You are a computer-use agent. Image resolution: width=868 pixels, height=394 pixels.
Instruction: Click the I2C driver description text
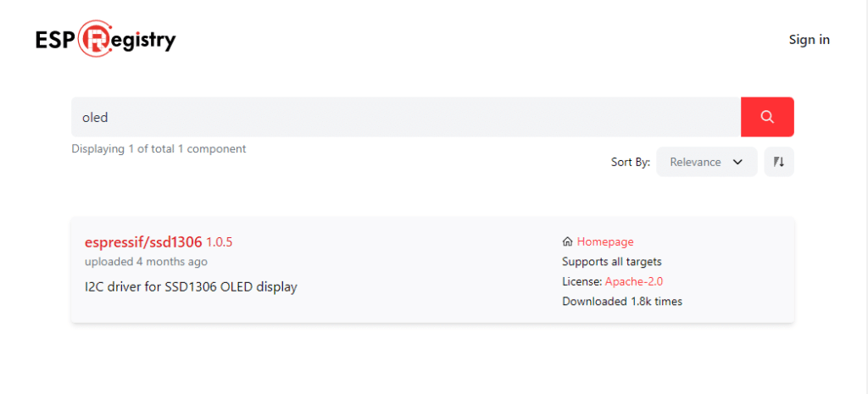(191, 287)
